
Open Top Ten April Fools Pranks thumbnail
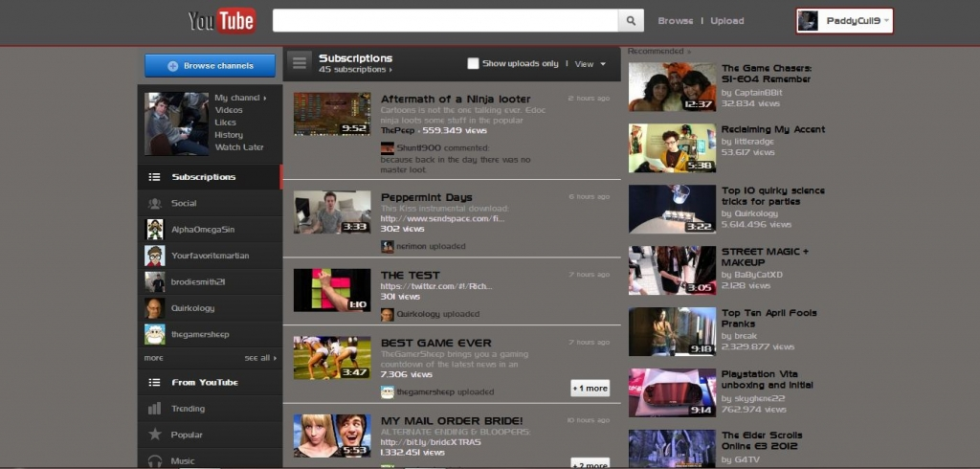[672, 331]
